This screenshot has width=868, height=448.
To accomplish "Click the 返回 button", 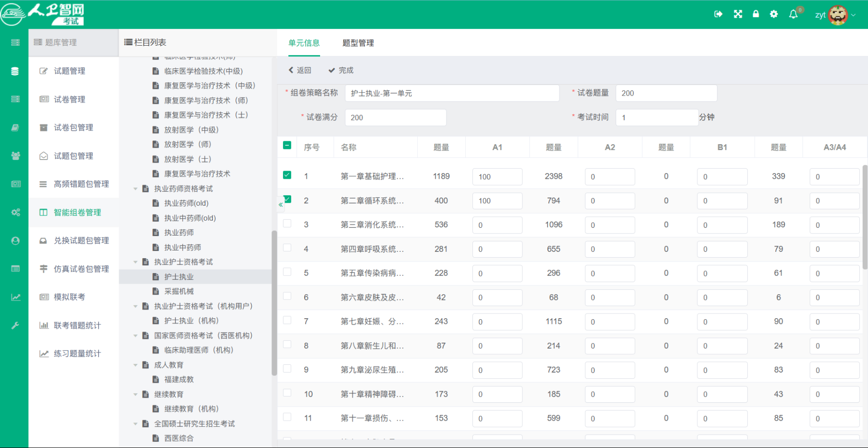I will coord(300,70).
